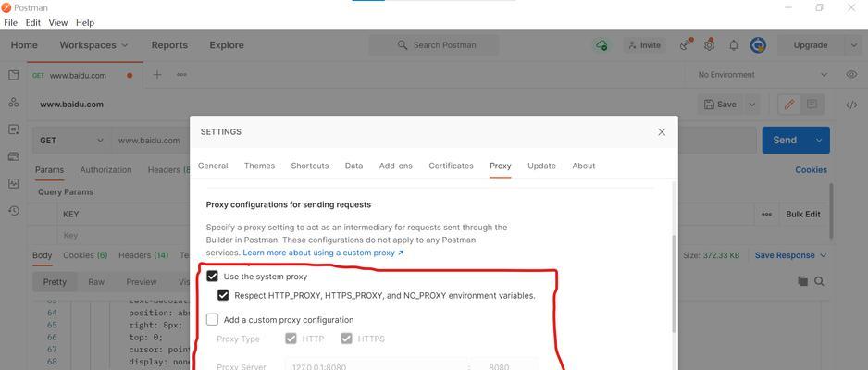Viewport: 868px width, 370px height.
Task: Open the Help menu
Action: click(85, 23)
